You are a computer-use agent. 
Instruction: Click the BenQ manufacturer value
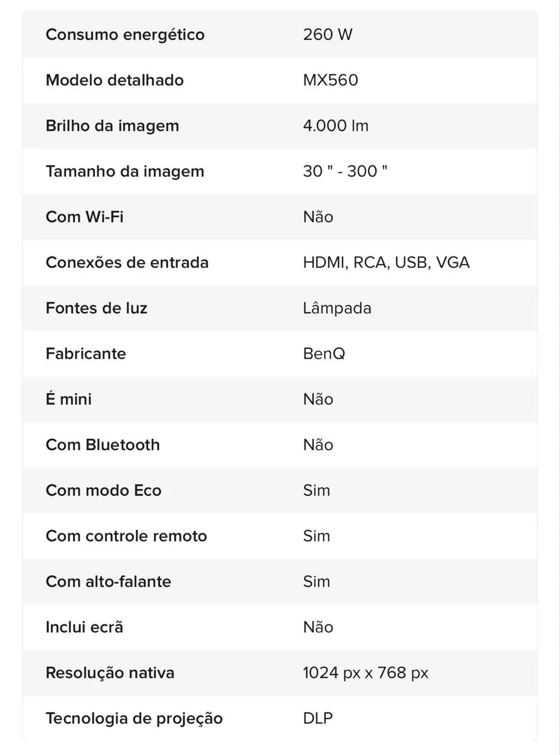pyautogui.click(x=324, y=354)
